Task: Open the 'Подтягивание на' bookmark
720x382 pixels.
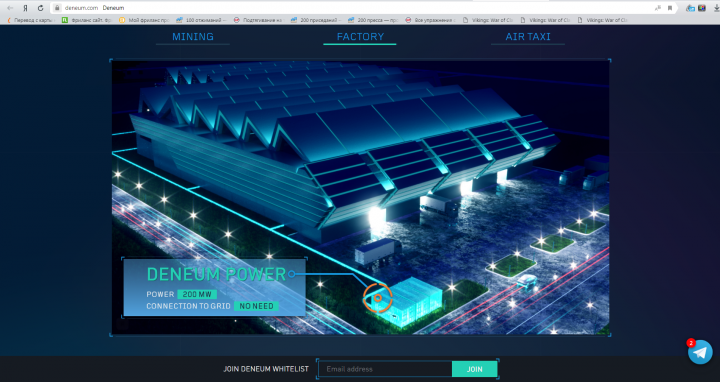Action: tap(258, 20)
